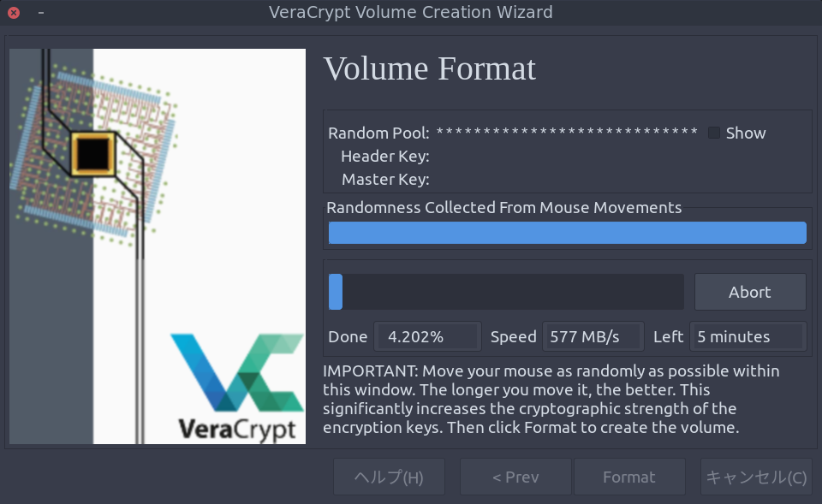This screenshot has height=504, width=822.
Task: Click the Random Pool asterisk value
Action: (x=567, y=133)
